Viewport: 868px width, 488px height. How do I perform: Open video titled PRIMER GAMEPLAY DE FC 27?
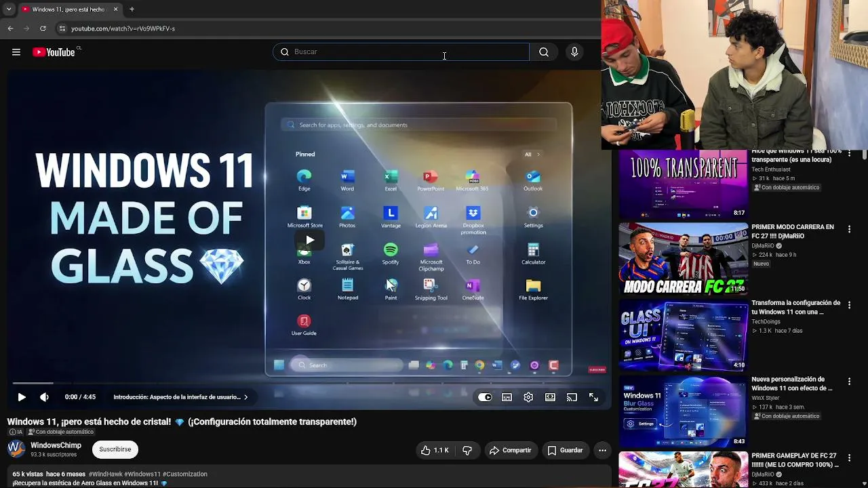click(x=795, y=460)
